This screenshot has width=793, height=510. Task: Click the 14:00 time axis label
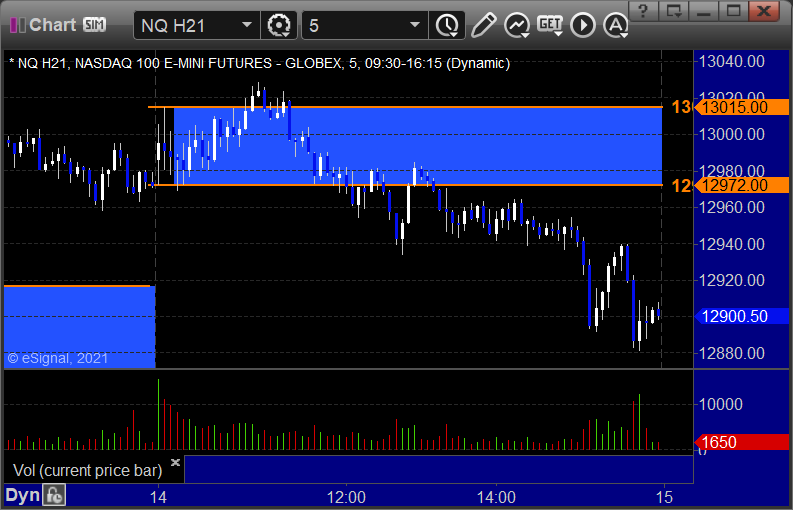pyautogui.click(x=496, y=497)
